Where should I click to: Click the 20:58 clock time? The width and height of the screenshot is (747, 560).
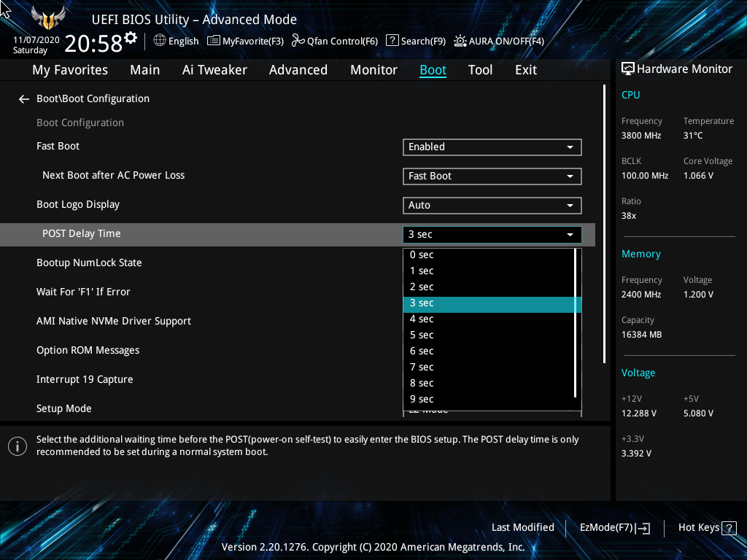93,43
